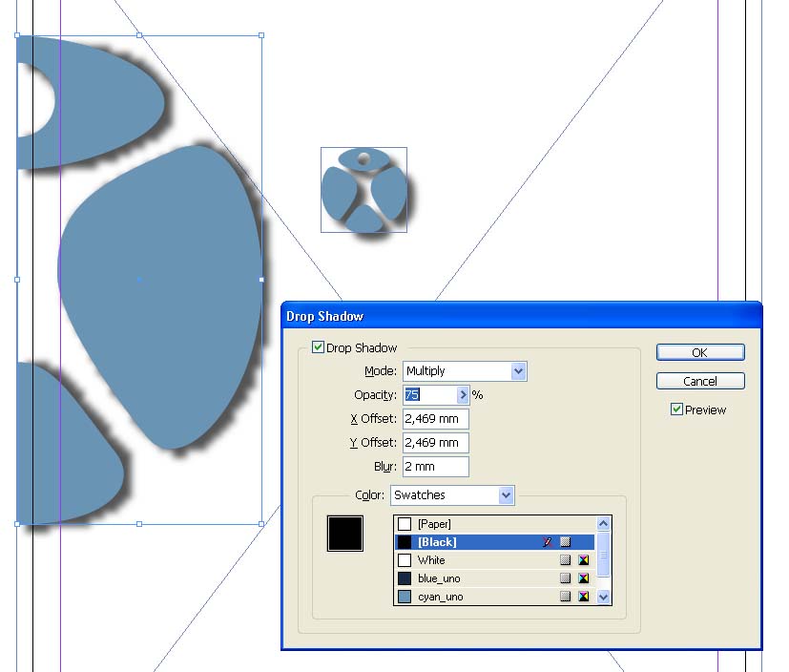The height and width of the screenshot is (672, 789).
Task: Click the X Offset input field
Action: point(436,419)
